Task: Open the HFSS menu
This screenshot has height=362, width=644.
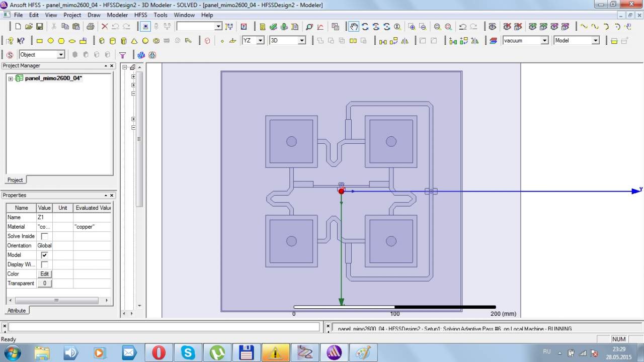Action: (141, 15)
